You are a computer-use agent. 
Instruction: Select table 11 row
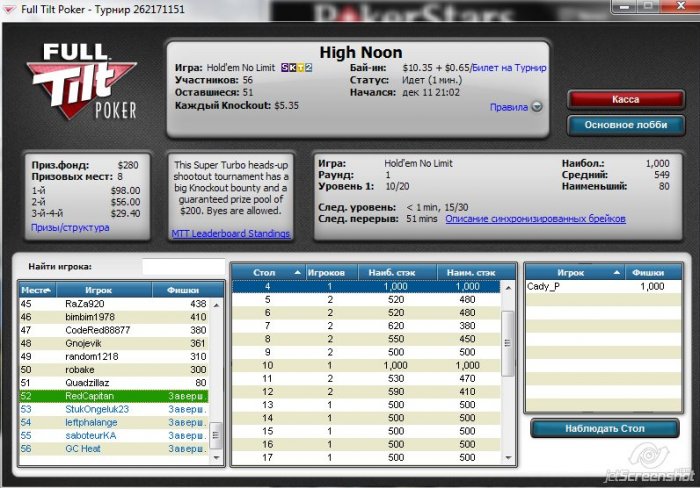click(366, 379)
